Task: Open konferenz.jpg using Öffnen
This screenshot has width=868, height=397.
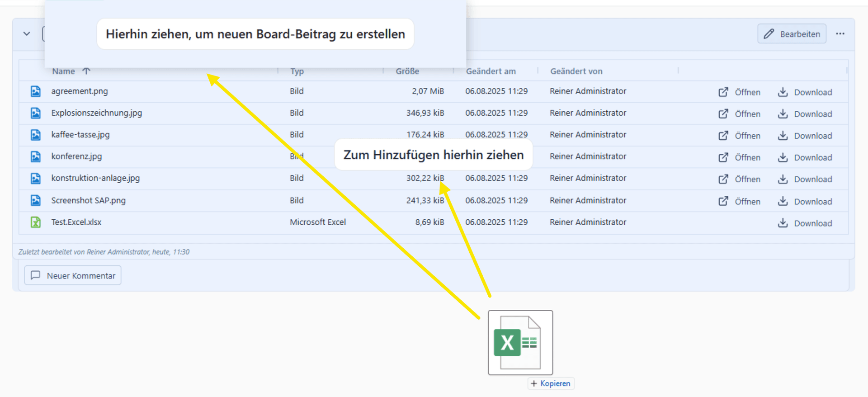Action: 739,157
